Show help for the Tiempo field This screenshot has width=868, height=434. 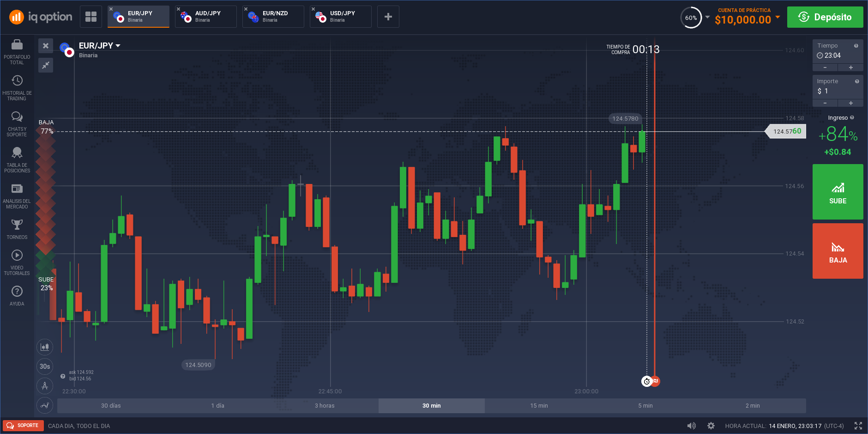[856, 46]
